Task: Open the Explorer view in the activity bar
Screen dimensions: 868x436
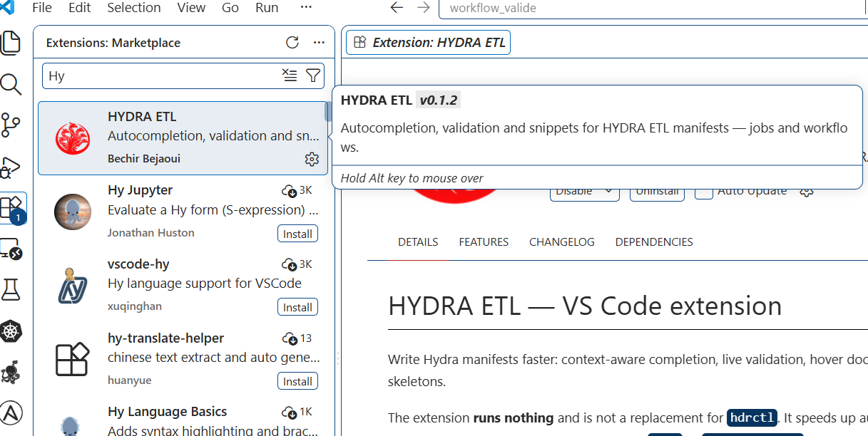Action: click(11, 43)
